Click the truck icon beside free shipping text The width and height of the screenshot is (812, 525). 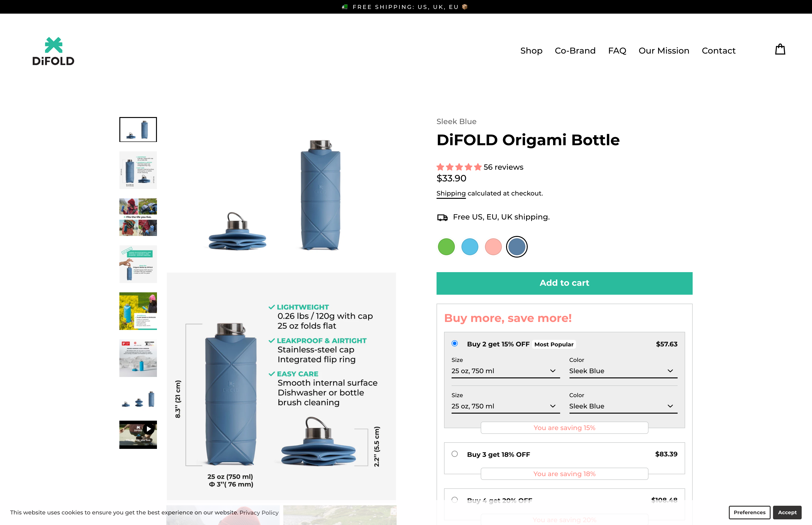(442, 217)
